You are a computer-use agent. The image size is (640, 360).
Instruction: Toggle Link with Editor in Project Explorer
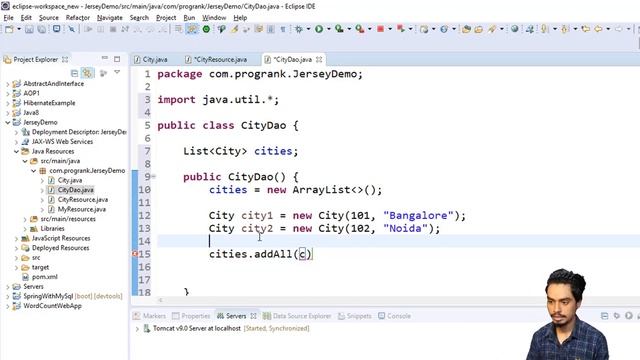(87, 73)
